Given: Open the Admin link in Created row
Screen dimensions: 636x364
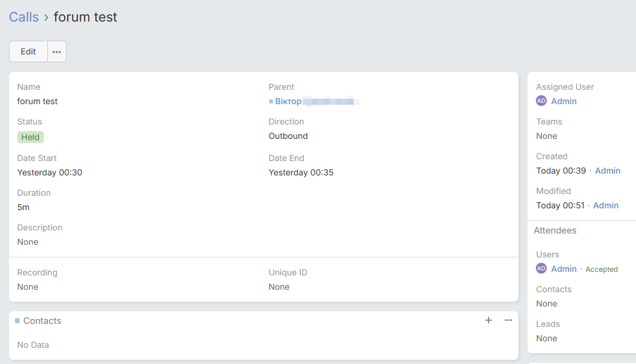Looking at the screenshot, I should click(x=607, y=171).
